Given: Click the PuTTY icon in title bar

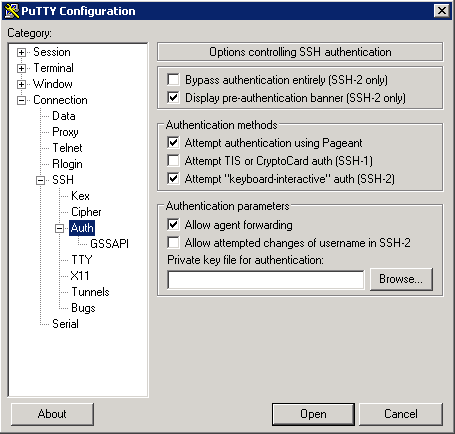Looking at the screenshot, I should tap(12, 11).
